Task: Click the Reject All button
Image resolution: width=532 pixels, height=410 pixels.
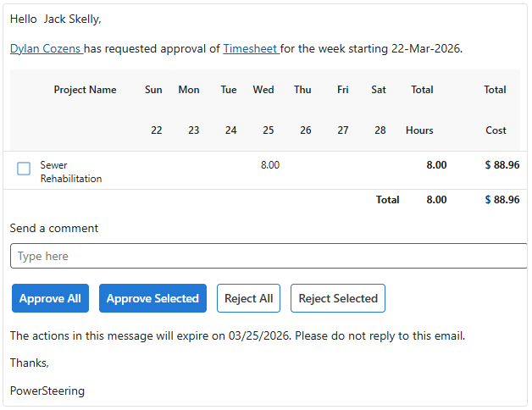Action: click(248, 298)
